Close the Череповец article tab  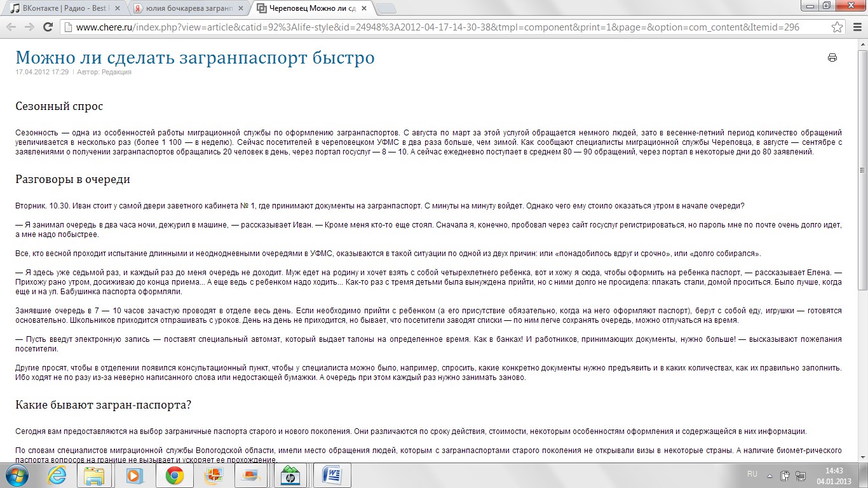click(363, 8)
